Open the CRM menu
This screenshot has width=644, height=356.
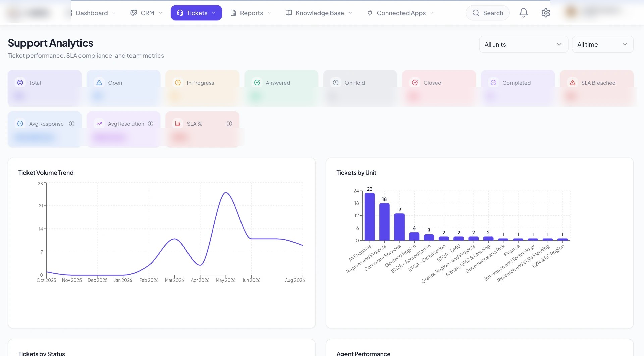(147, 13)
